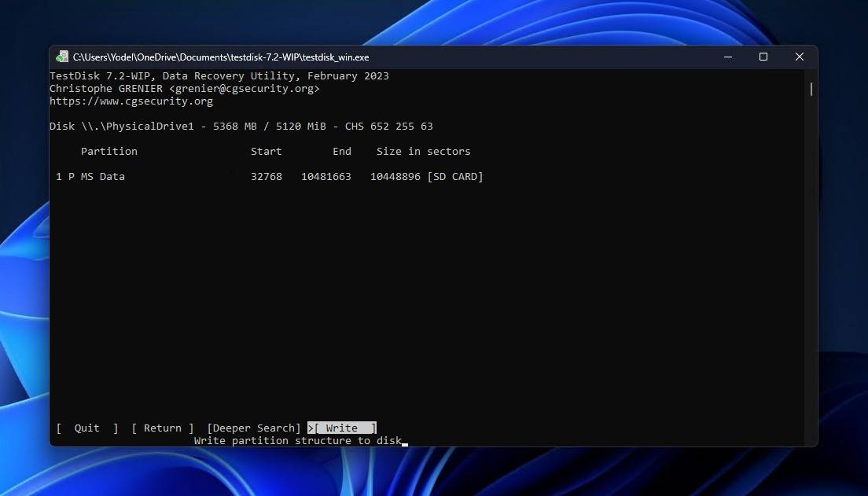This screenshot has width=868, height=496.
Task: Click the TestDisk 7.2-WIP header line
Action: click(219, 75)
